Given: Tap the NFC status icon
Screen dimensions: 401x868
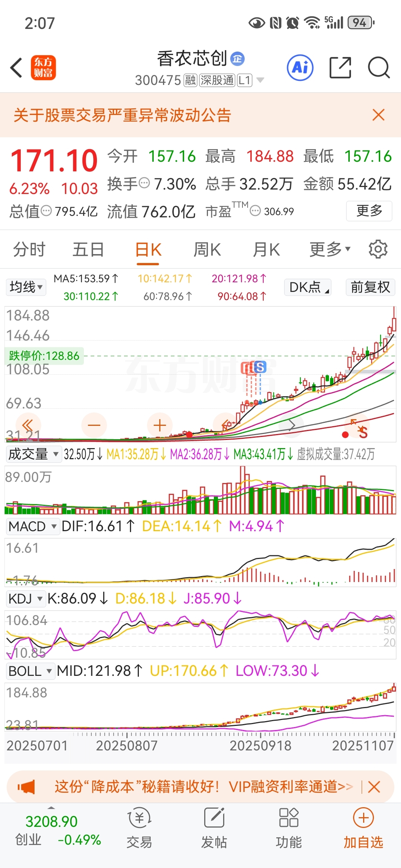Looking at the screenshot, I should coord(276,23).
